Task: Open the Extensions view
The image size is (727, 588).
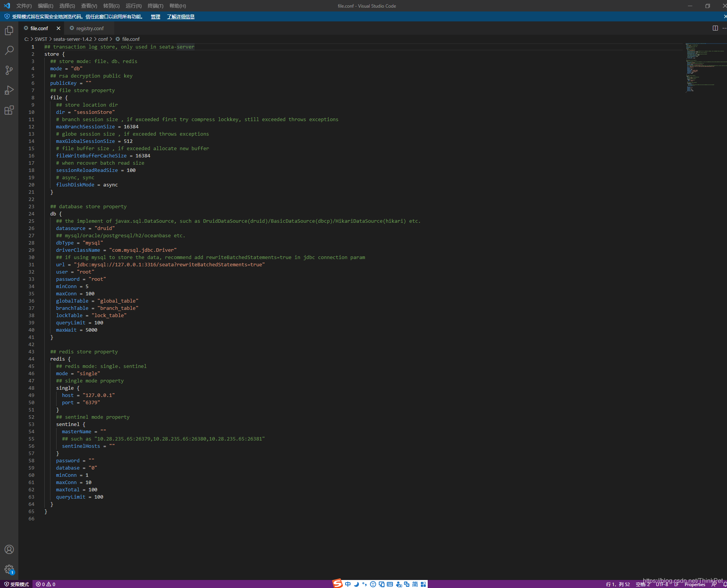Action: pos(9,110)
